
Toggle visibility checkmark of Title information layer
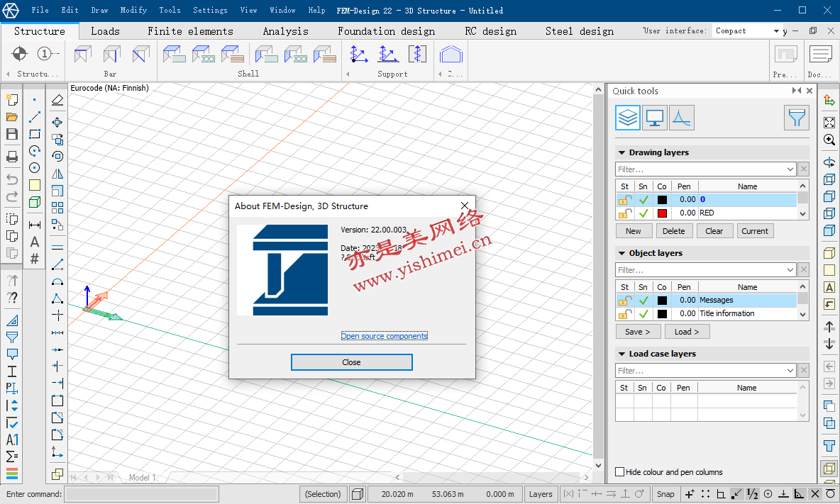(x=643, y=313)
